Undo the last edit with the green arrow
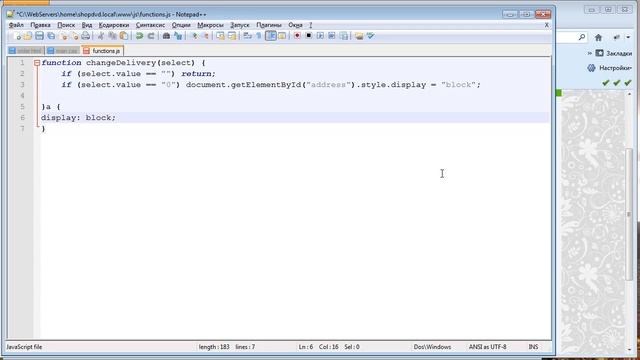 point(140,36)
